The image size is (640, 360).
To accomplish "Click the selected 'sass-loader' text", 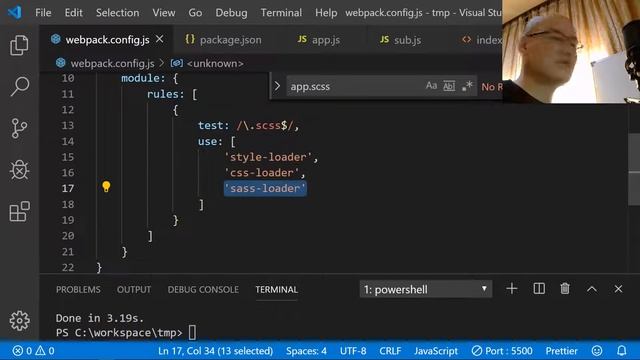I will [x=265, y=189].
